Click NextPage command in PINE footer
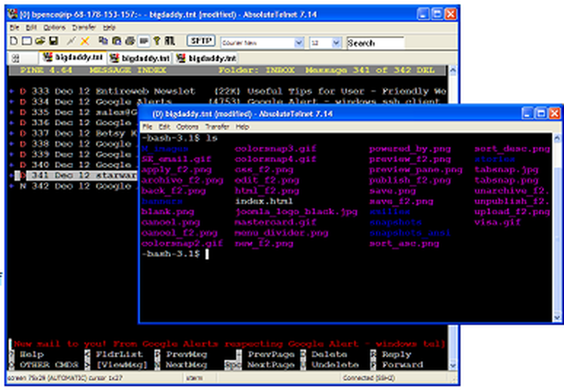 pyautogui.click(x=271, y=365)
